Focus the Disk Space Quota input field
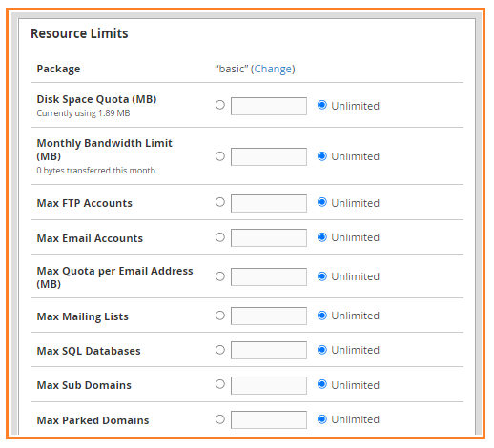 [x=269, y=106]
